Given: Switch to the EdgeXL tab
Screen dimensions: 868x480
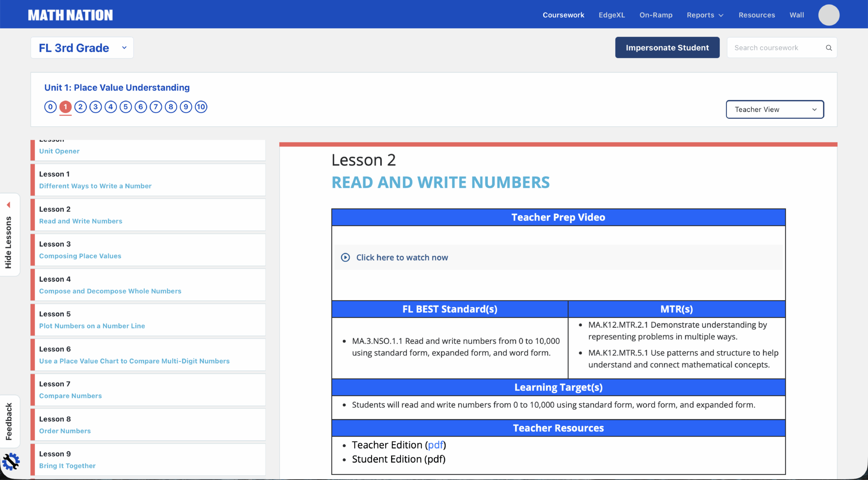Looking at the screenshot, I should (612, 15).
